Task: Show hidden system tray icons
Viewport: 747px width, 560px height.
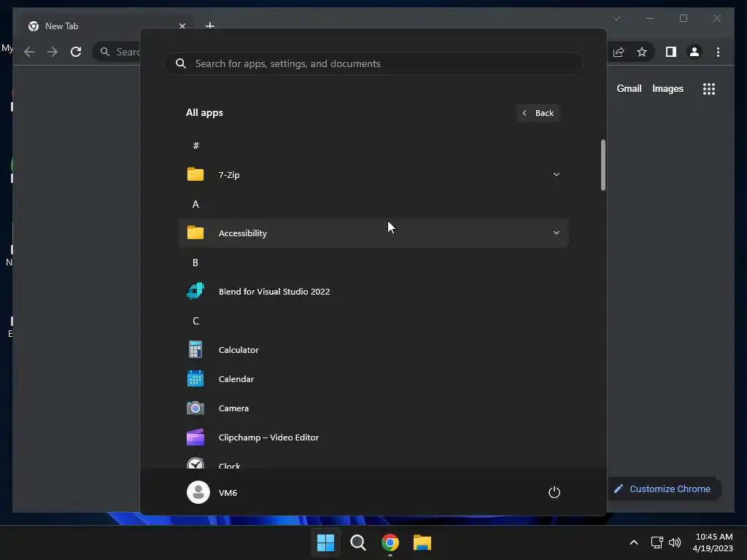Action: 634,542
